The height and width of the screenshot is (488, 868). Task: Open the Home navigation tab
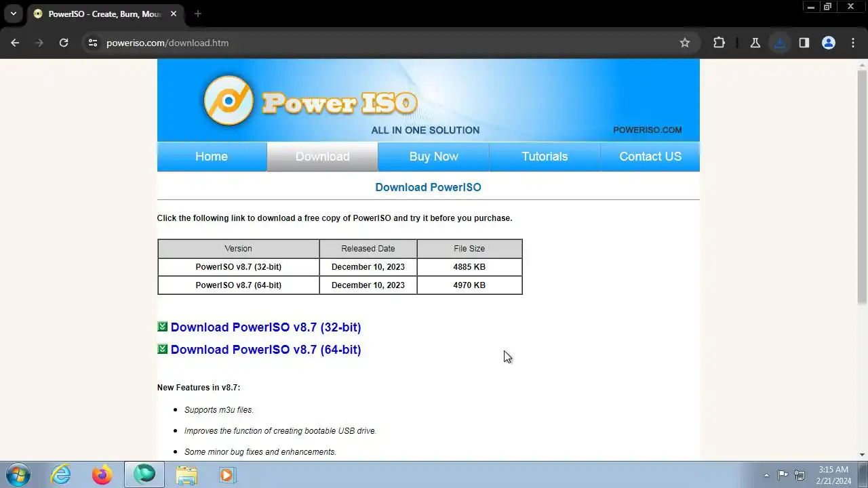click(212, 157)
